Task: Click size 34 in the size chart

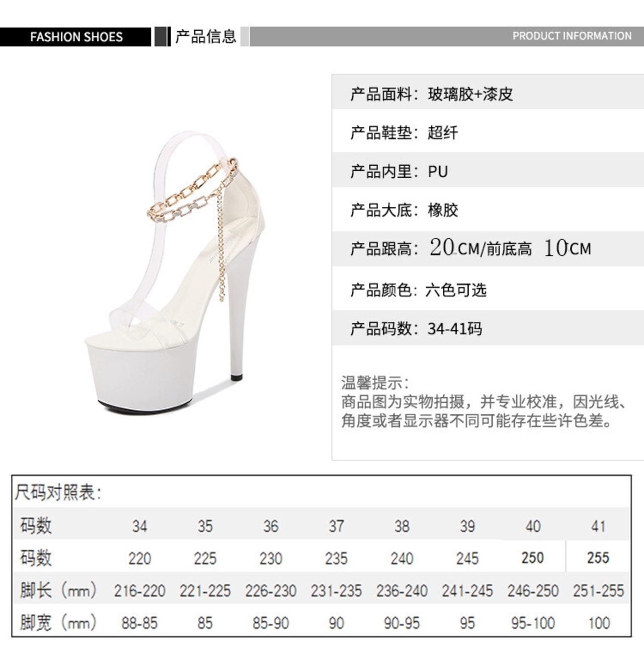Action: click(139, 526)
